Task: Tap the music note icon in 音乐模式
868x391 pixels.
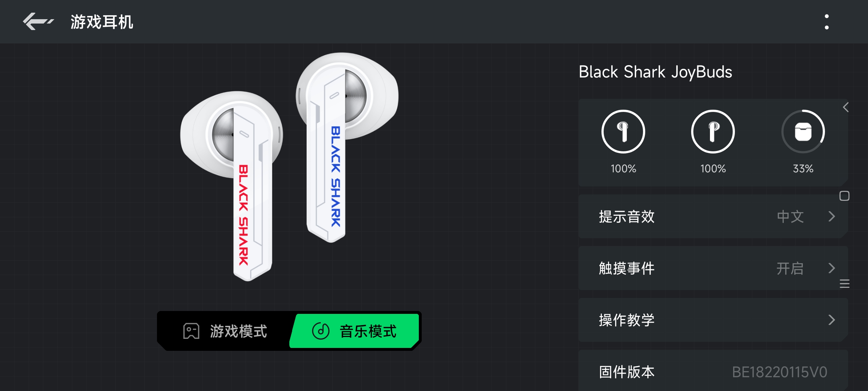Action: click(x=321, y=331)
